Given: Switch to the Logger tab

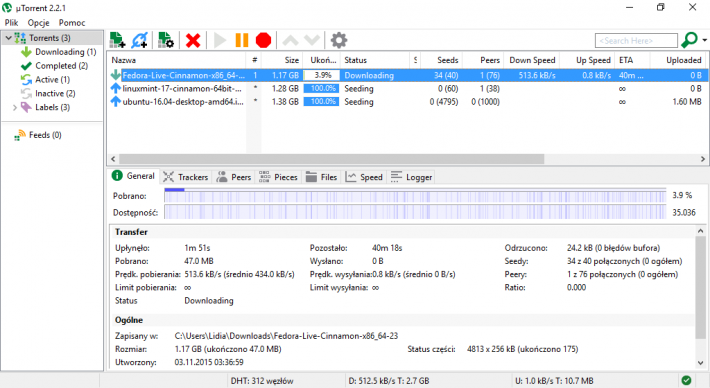Looking at the screenshot, I should [x=411, y=177].
